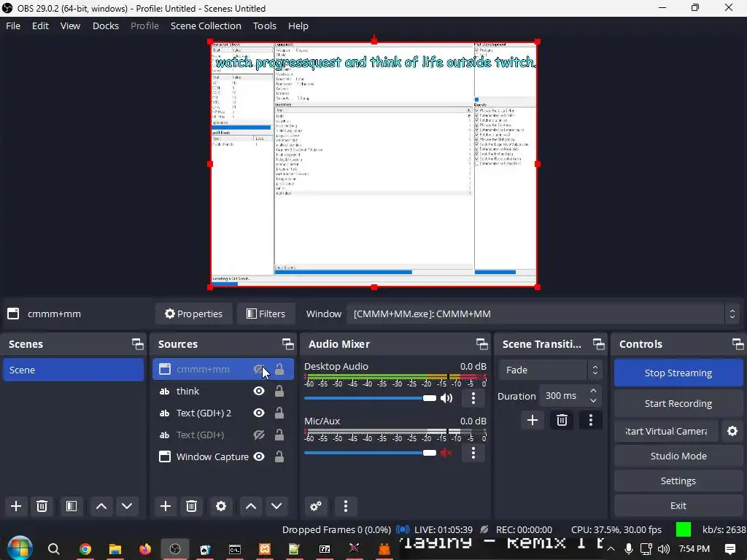Screen dimensions: 747x560
Task: Remove scene transition trash icon
Action: click(x=562, y=420)
